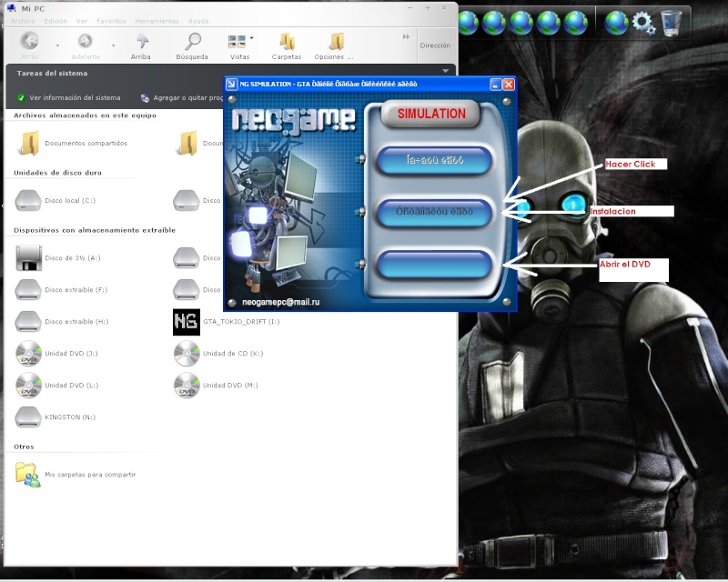
Task: Click the Atrás back arrow button
Action: coord(30,45)
